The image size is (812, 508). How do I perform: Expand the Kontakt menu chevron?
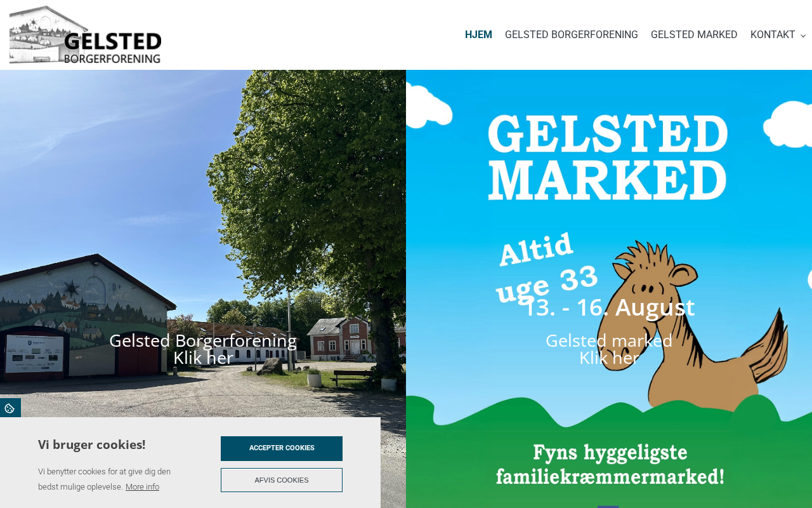tap(803, 36)
